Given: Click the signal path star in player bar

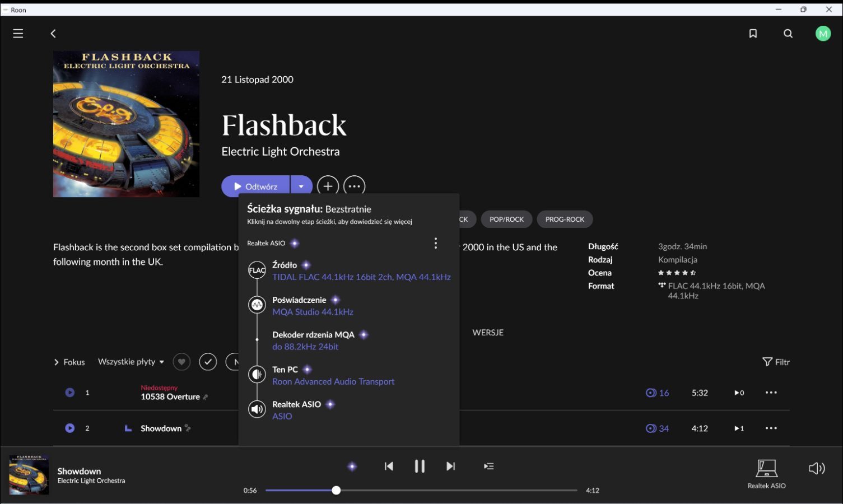Looking at the screenshot, I should tap(352, 466).
